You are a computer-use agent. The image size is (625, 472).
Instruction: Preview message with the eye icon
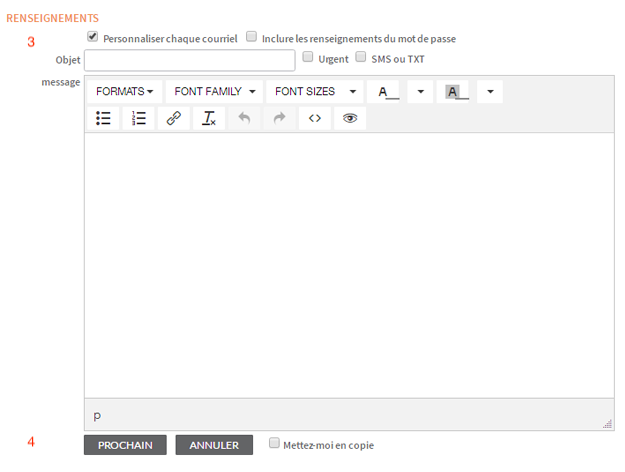350,118
